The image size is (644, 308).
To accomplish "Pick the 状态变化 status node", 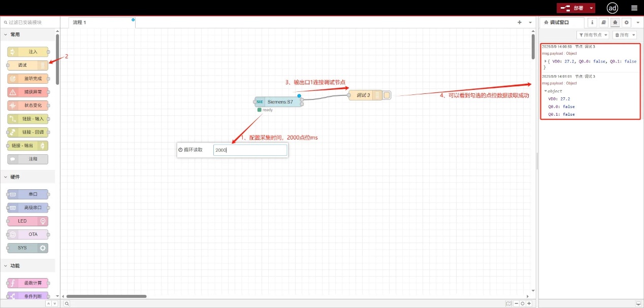I will point(28,106).
